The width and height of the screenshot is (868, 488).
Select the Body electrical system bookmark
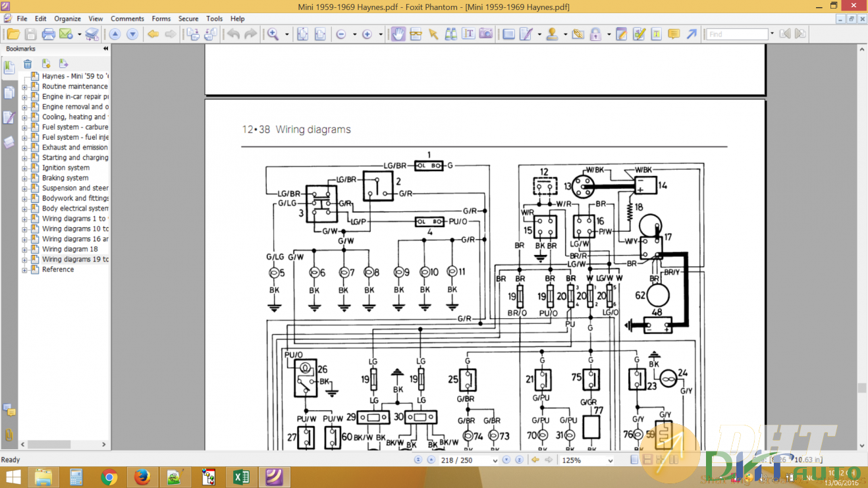point(75,208)
